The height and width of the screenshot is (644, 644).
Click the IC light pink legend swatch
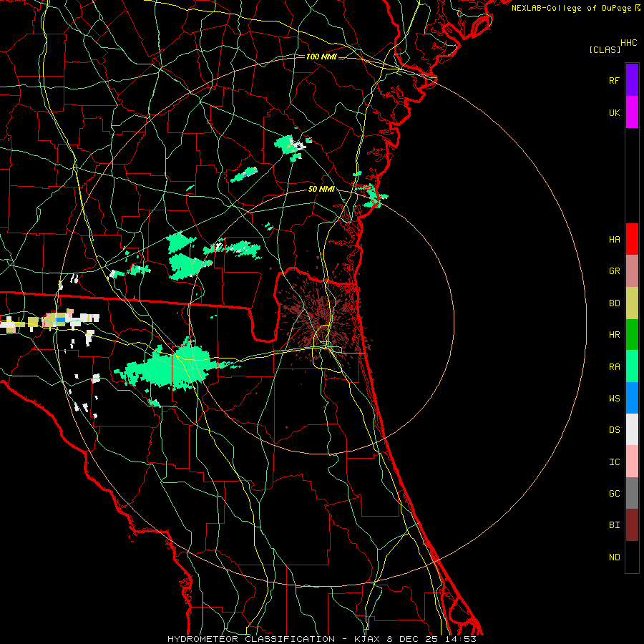click(x=632, y=462)
